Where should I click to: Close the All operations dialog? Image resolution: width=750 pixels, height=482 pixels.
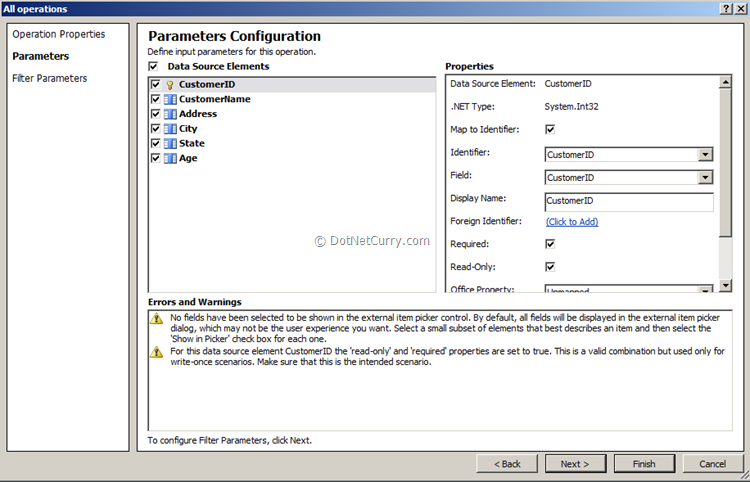[740, 9]
